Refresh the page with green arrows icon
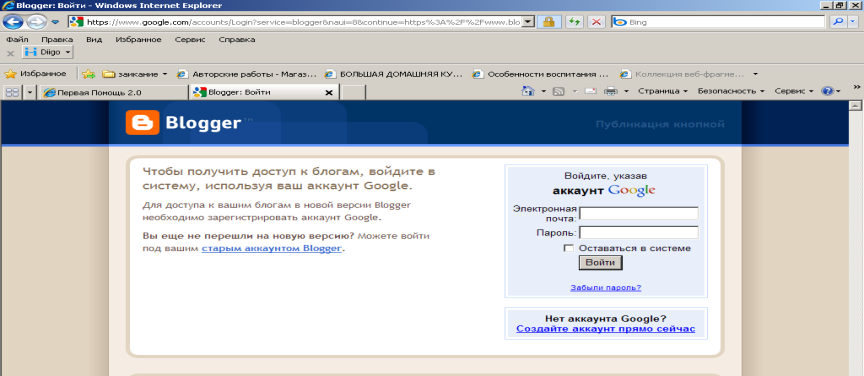 click(x=575, y=22)
